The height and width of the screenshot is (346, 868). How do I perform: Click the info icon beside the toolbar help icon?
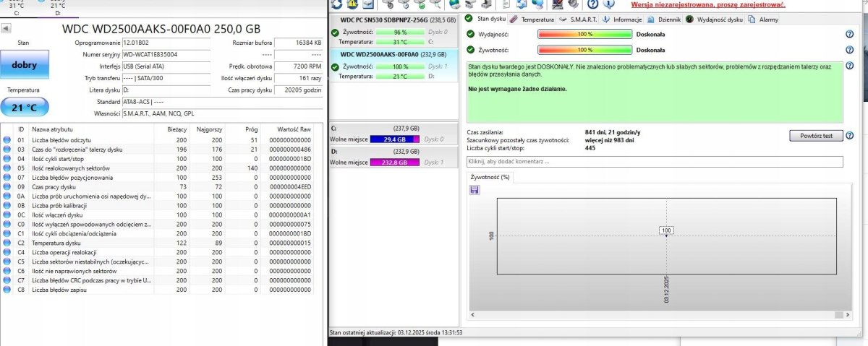click(608, 4)
